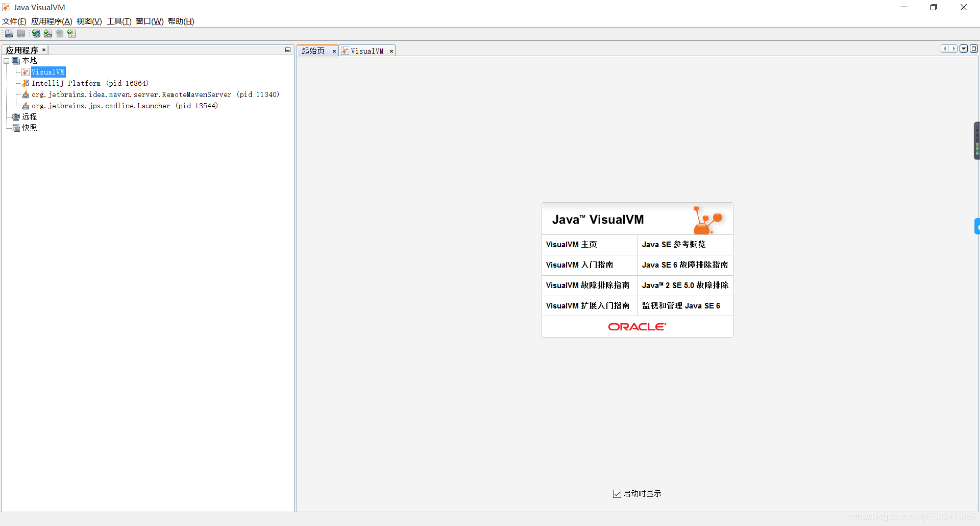
Task: Close the 应用程序 panel tab
Action: 44,50
